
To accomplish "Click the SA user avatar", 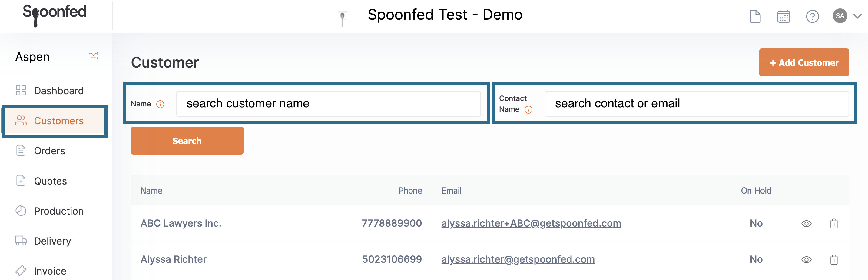I will coord(840,16).
